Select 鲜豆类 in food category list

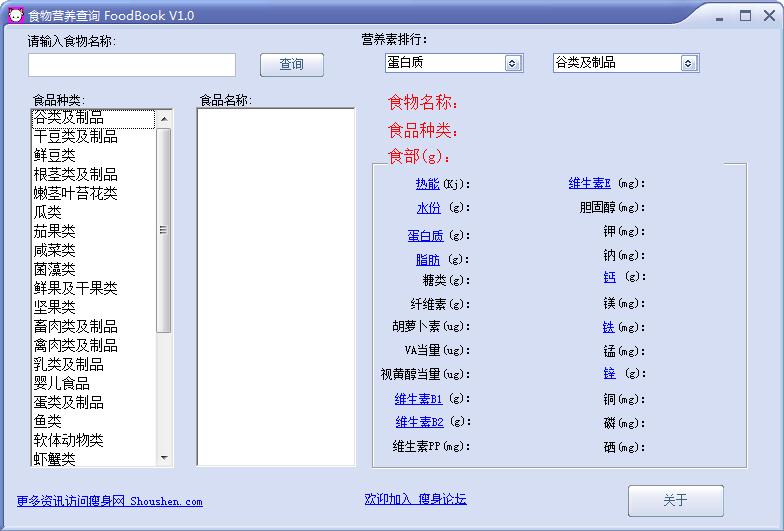point(94,156)
